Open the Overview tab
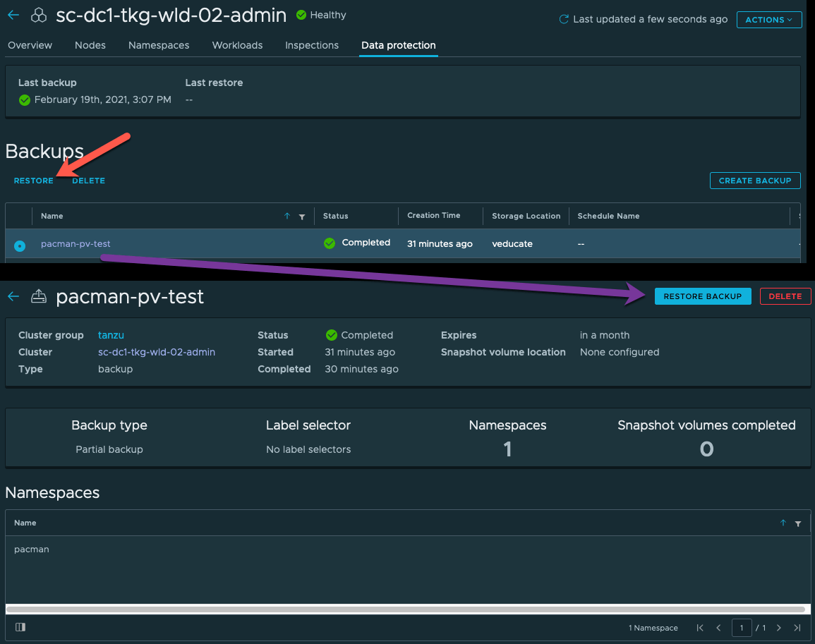Screen dimensions: 815x644 pyautogui.click(x=30, y=45)
